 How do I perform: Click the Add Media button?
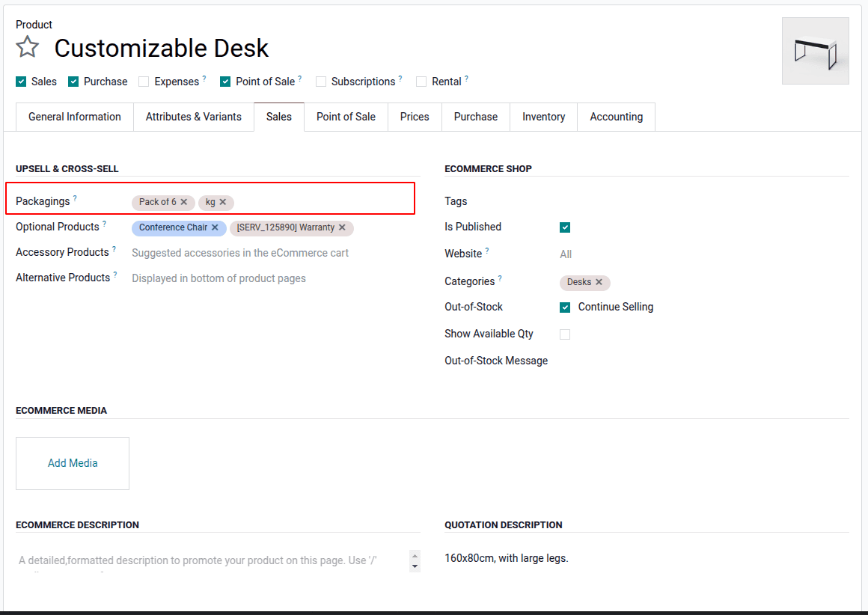pyautogui.click(x=73, y=463)
